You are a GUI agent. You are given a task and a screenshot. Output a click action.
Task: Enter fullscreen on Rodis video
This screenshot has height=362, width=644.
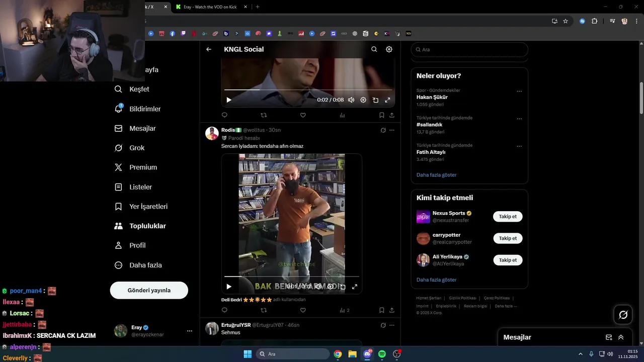tap(355, 287)
